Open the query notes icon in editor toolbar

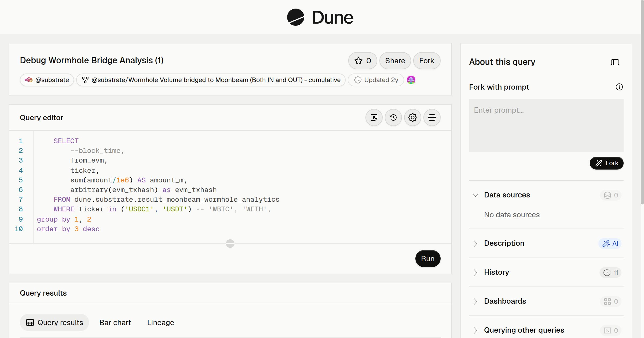pos(374,117)
